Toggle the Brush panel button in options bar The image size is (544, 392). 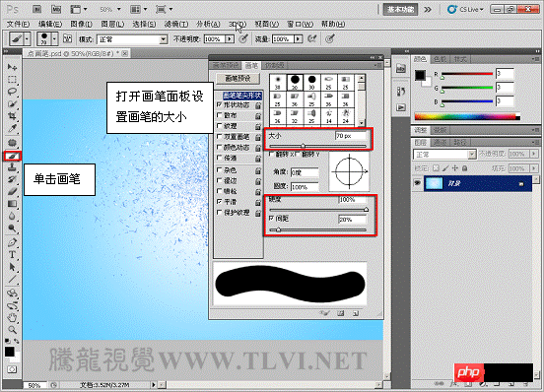pos(67,38)
